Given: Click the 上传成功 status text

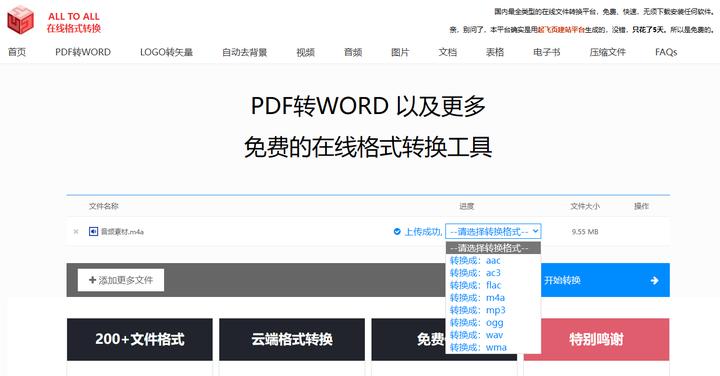Looking at the screenshot, I should (x=423, y=232).
